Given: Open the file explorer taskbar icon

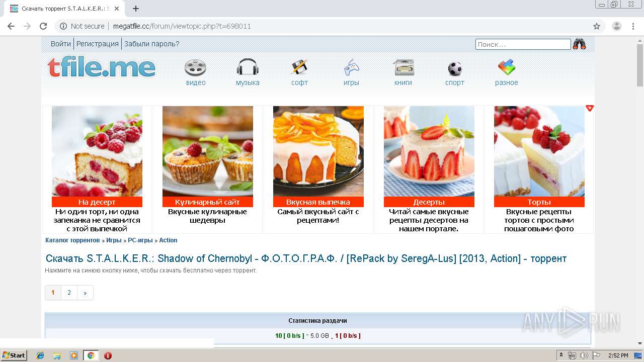Looking at the screenshot, I should [x=57, y=355].
